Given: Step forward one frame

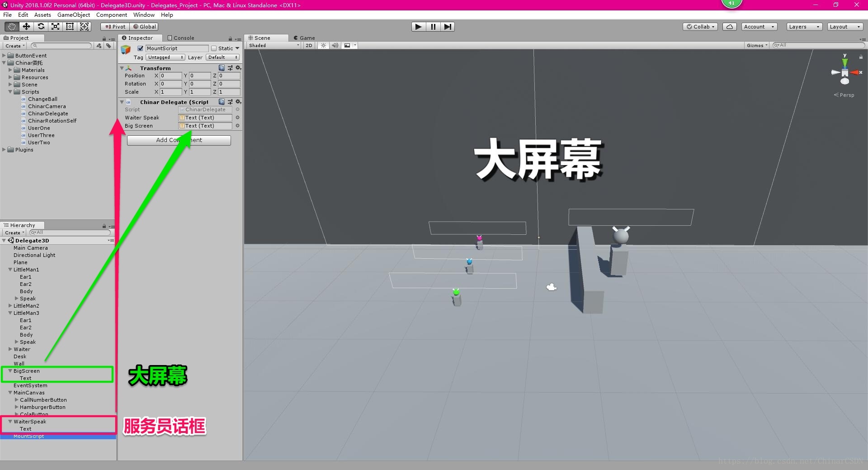Looking at the screenshot, I should [x=448, y=27].
